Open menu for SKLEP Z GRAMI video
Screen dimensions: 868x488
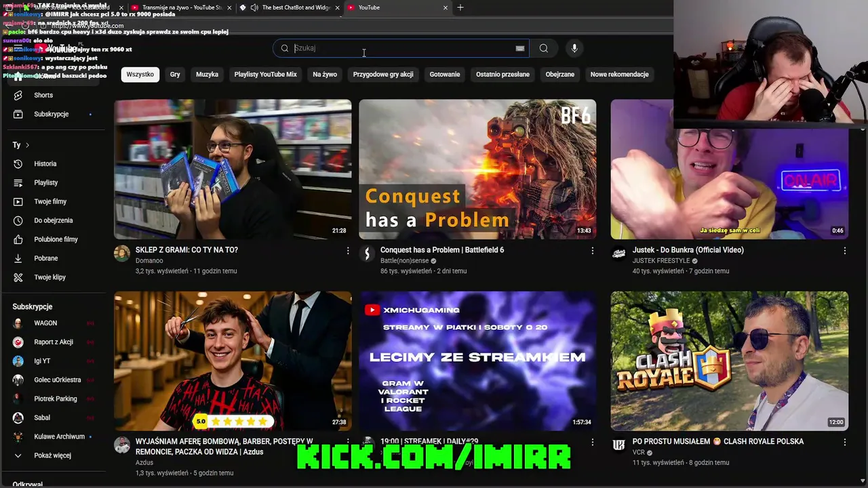point(348,251)
